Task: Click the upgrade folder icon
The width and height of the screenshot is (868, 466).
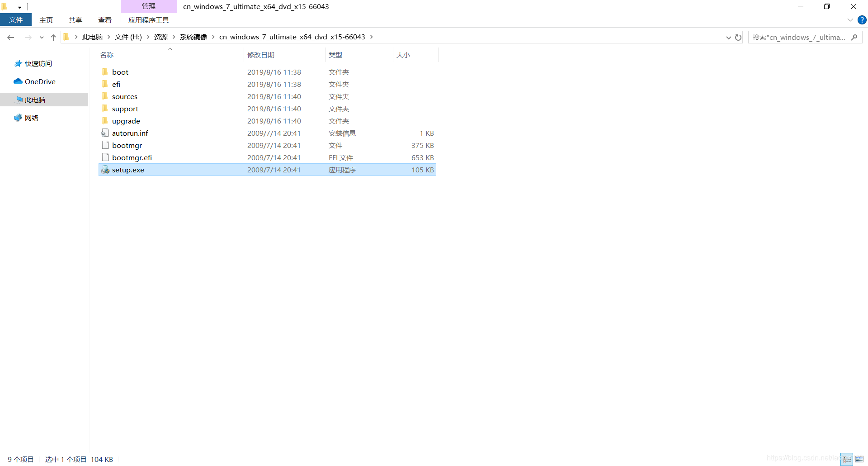Action: tap(105, 120)
